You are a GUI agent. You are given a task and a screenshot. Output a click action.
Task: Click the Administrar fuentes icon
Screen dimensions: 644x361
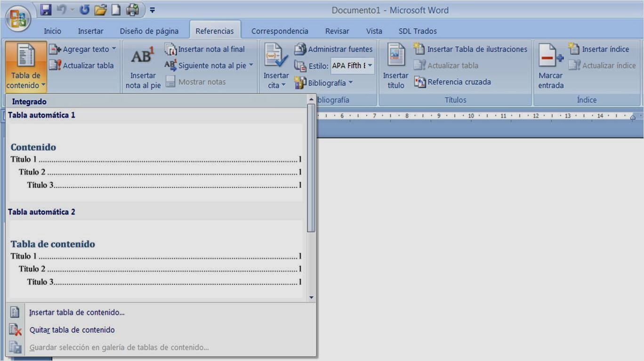(300, 49)
